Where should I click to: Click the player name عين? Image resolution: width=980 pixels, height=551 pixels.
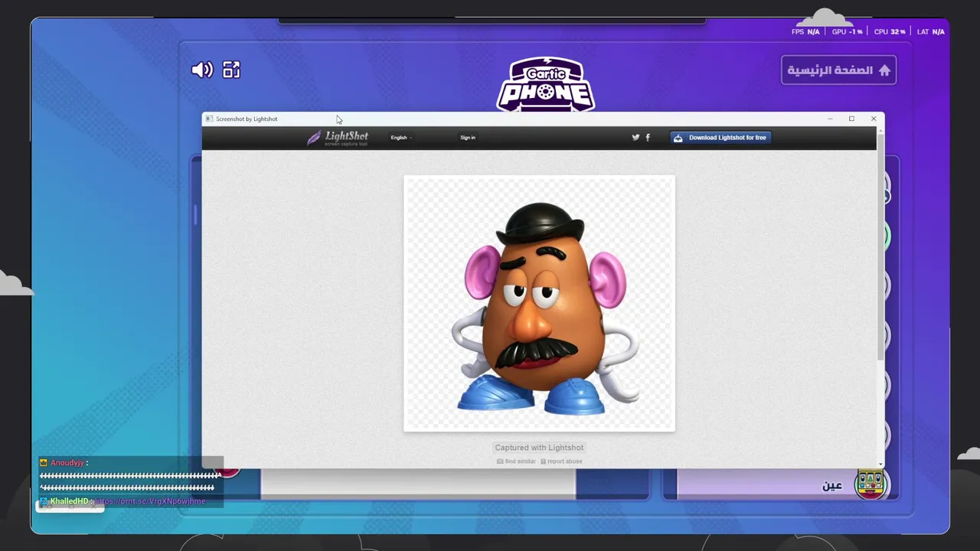(832, 486)
